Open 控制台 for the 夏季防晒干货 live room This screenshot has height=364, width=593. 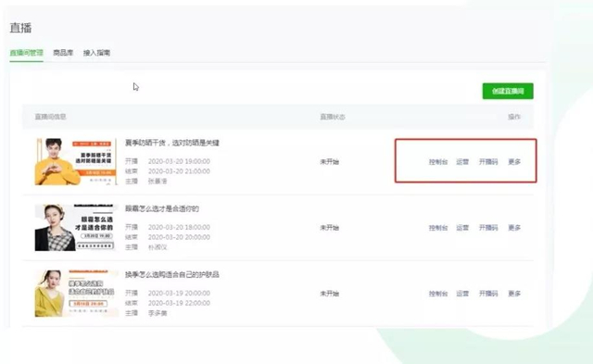[438, 162]
